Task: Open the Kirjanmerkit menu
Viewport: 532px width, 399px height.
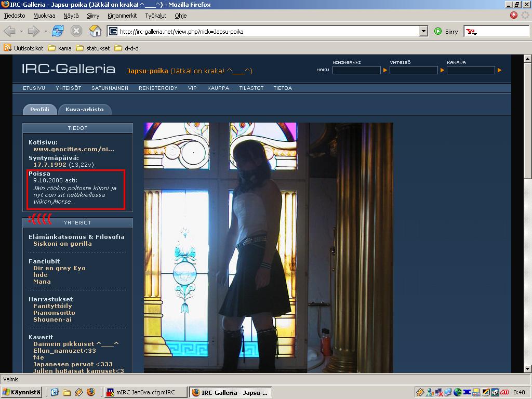Action: click(x=122, y=16)
